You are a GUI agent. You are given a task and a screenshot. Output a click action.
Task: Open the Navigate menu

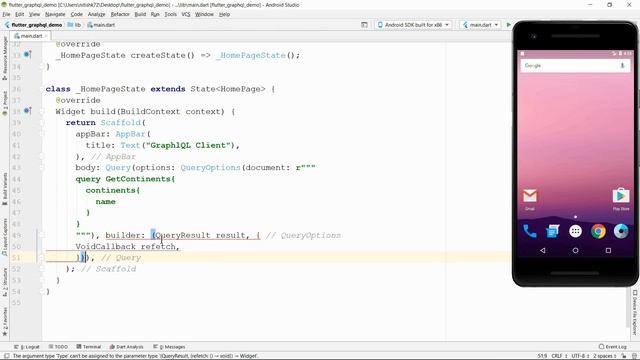click(x=55, y=14)
